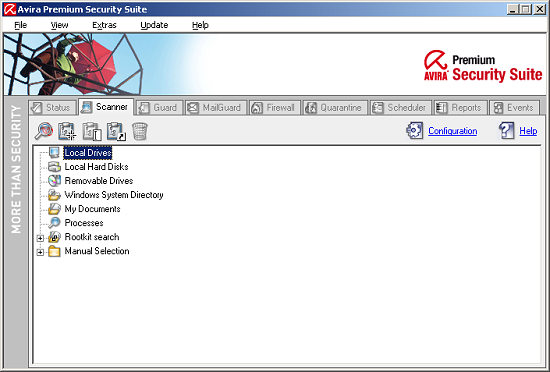Open the File menu
The image size is (550, 372).
point(20,25)
